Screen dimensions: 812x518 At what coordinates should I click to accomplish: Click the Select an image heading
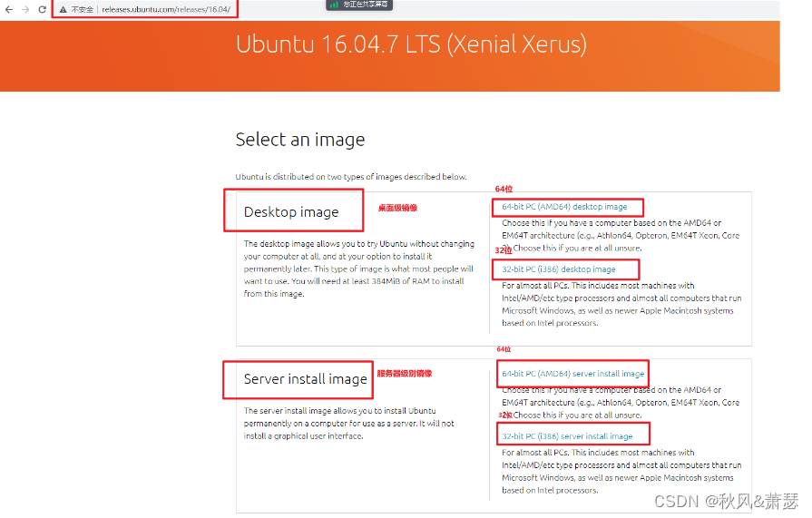[x=300, y=140]
